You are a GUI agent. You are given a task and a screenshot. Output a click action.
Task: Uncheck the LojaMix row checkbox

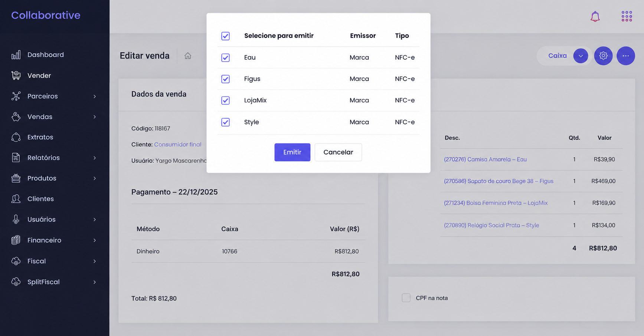(x=225, y=101)
